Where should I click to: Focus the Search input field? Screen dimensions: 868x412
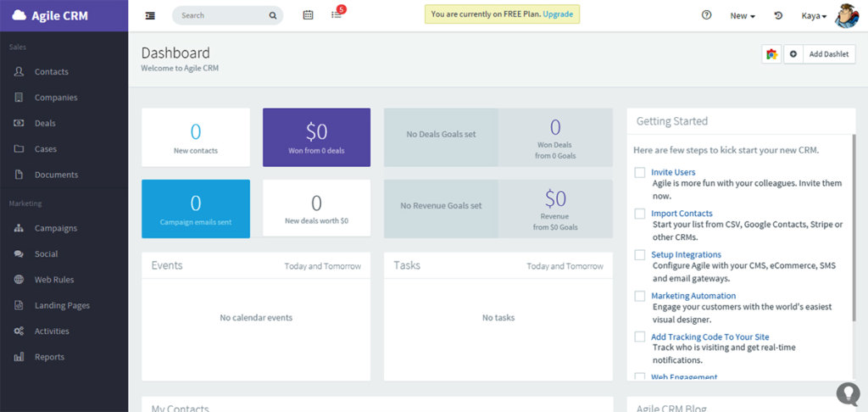pos(220,15)
